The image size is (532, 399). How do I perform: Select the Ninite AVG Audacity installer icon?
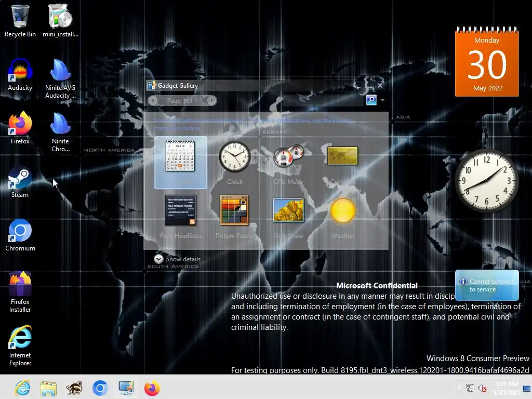pos(60,79)
